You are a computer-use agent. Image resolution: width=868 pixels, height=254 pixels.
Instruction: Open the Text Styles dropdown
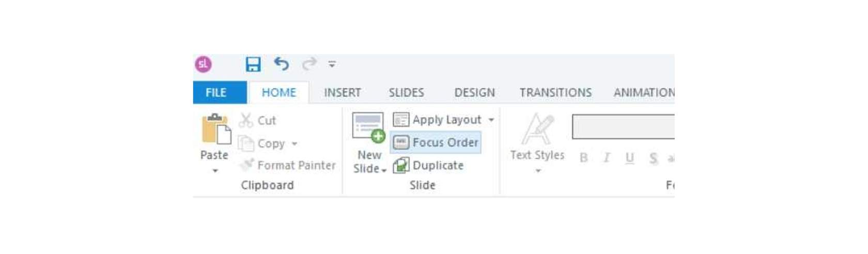(537, 144)
